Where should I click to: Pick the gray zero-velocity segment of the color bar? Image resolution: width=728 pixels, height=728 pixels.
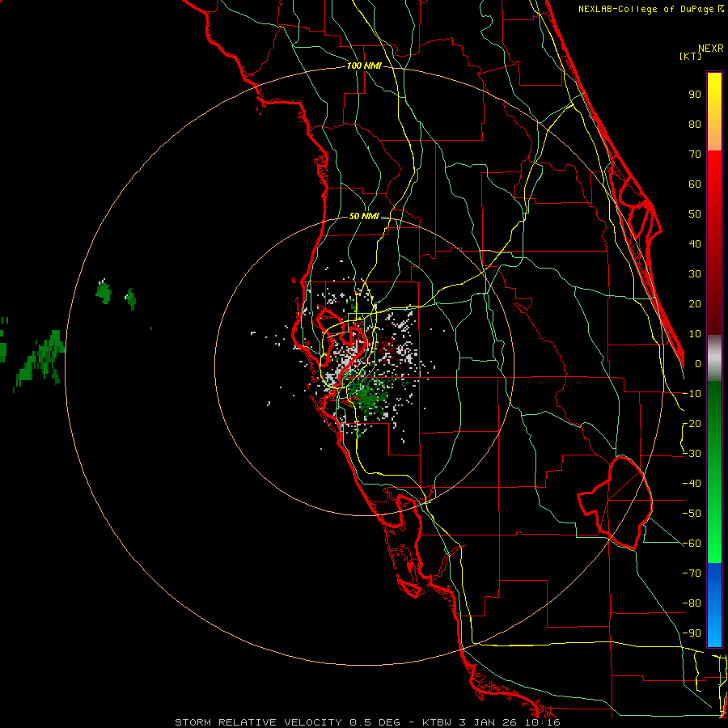pyautogui.click(x=714, y=358)
